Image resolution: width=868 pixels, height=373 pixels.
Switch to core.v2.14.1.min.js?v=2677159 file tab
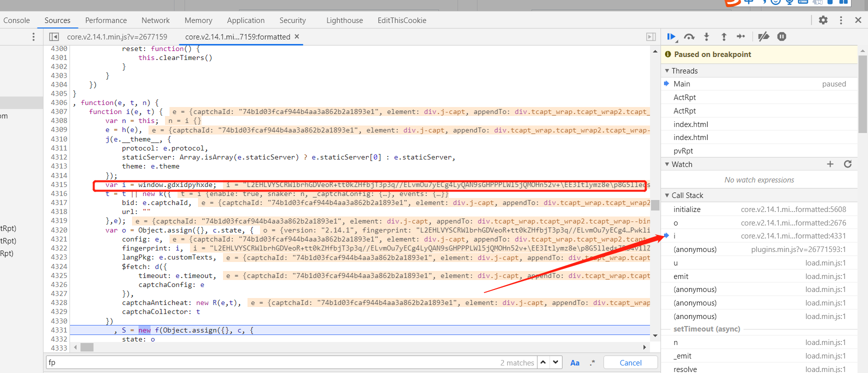[x=117, y=36]
